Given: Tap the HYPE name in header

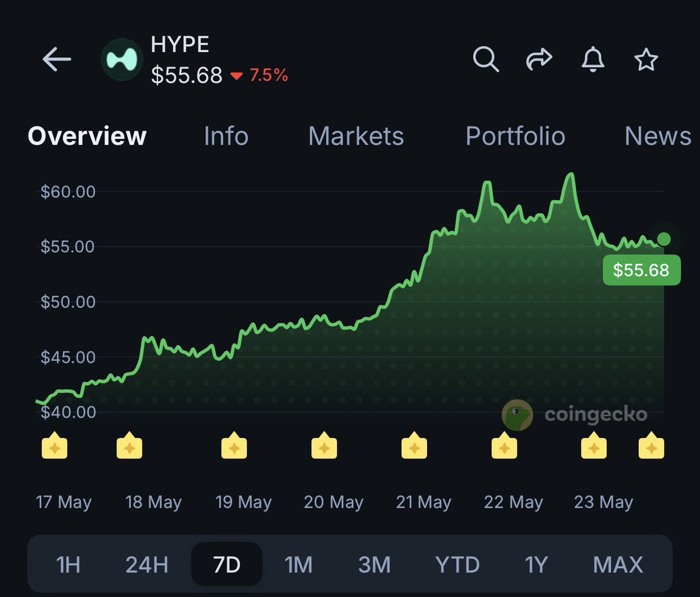Looking at the screenshot, I should (180, 44).
